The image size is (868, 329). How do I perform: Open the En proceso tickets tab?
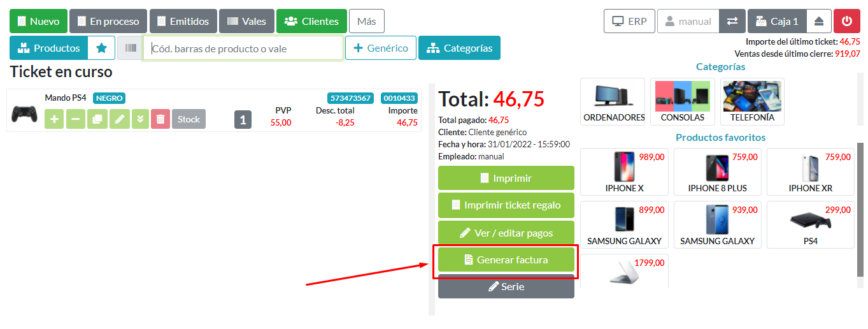[x=108, y=21]
